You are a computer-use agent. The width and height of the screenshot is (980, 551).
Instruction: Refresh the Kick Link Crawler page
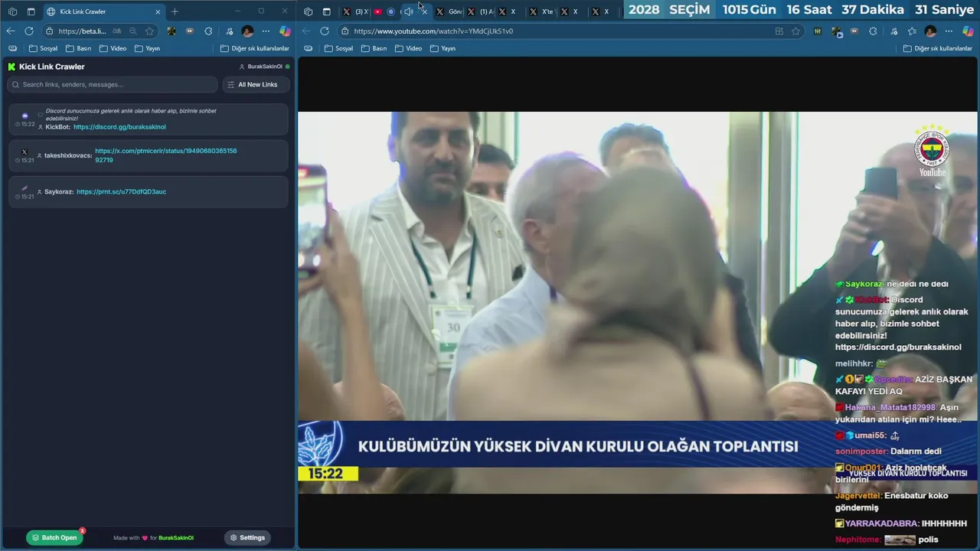click(x=29, y=31)
